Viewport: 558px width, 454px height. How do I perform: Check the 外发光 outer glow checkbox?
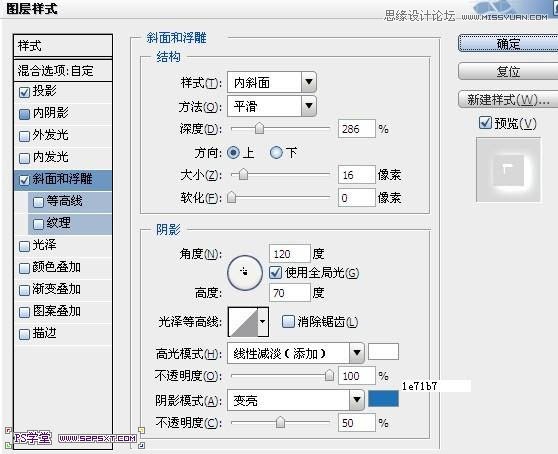[24, 136]
